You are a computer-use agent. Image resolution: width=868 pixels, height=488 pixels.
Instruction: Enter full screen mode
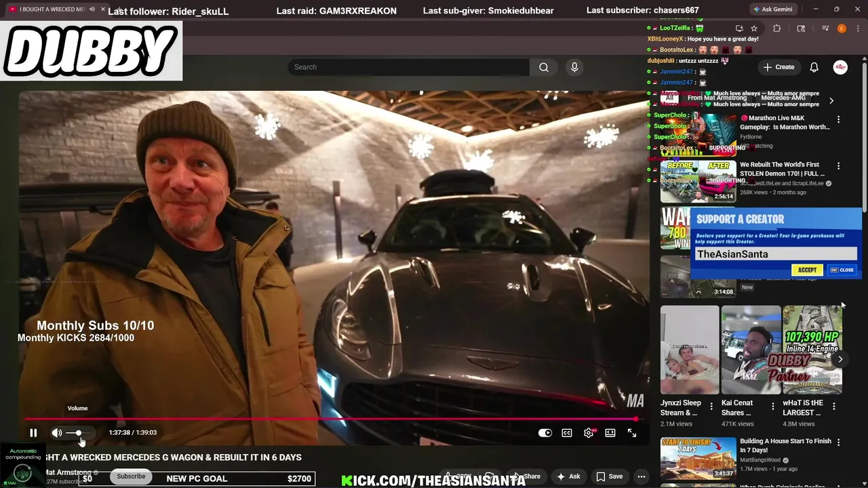pyautogui.click(x=632, y=432)
